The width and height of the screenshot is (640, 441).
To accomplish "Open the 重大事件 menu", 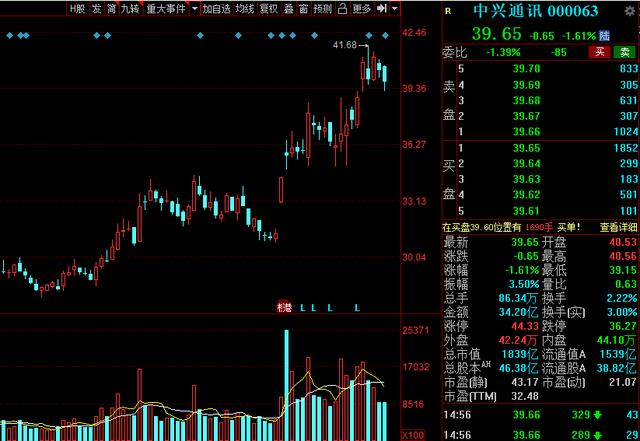I will [x=166, y=9].
